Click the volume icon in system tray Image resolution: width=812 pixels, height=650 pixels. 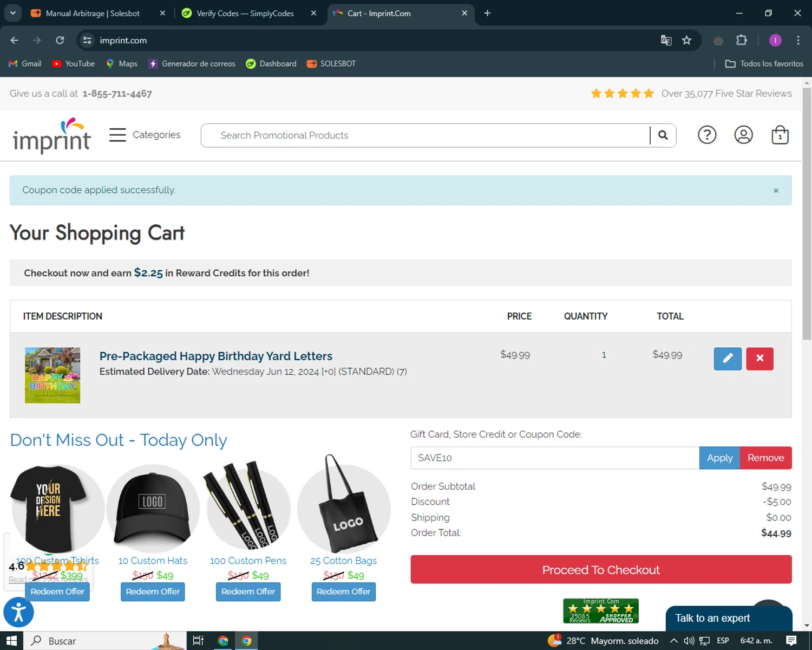689,641
